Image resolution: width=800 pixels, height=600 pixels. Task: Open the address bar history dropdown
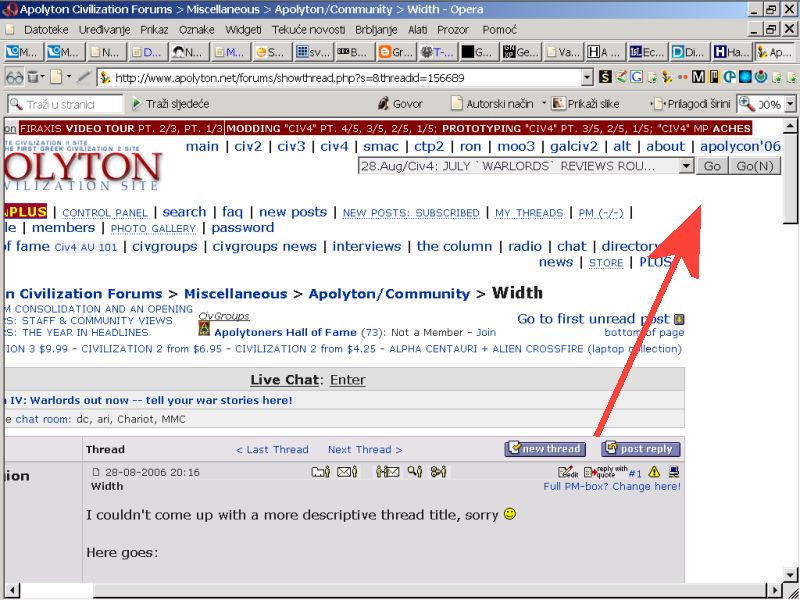(587, 78)
